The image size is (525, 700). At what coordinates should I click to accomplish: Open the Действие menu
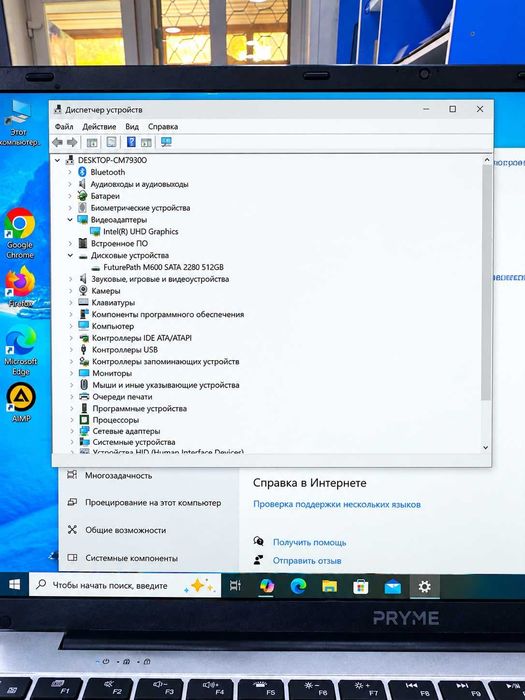99,127
